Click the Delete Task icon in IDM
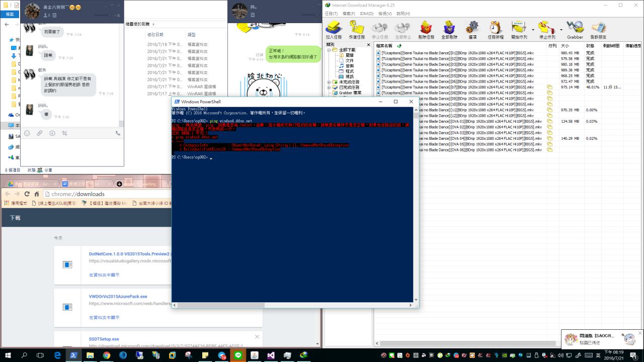Image resolution: width=644 pixels, height=362 pixels. [x=426, y=29]
